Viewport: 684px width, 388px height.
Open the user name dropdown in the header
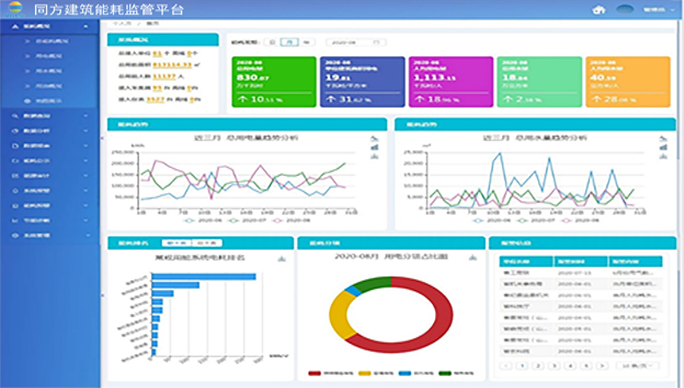[x=658, y=10]
